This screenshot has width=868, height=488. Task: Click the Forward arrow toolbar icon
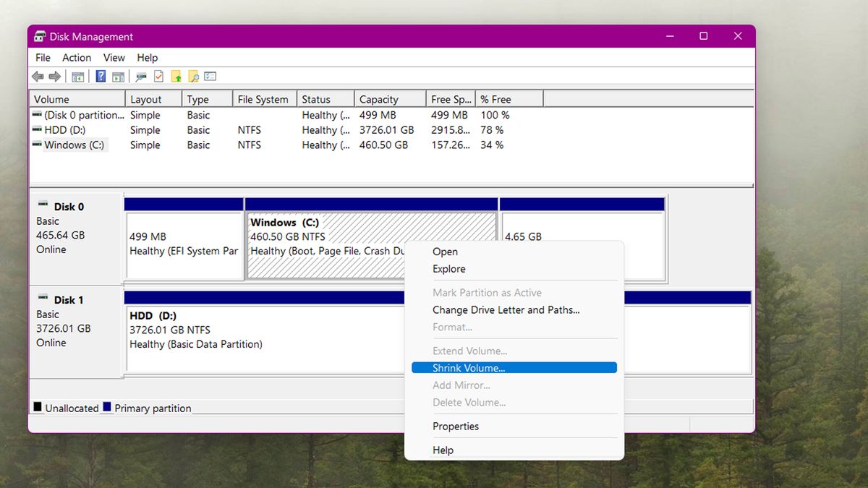coord(55,77)
